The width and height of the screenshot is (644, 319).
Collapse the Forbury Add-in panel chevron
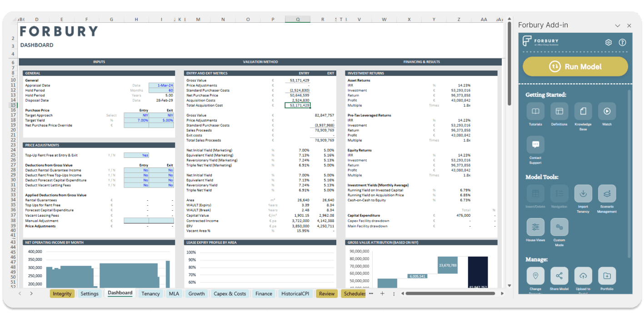pyautogui.click(x=618, y=25)
